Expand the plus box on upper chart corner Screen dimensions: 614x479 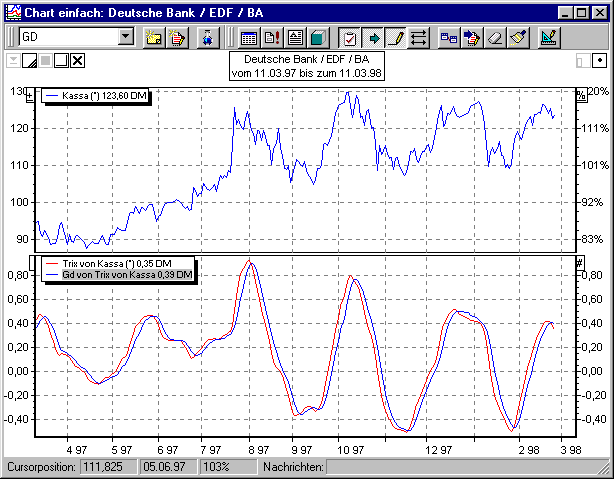click(x=29, y=93)
